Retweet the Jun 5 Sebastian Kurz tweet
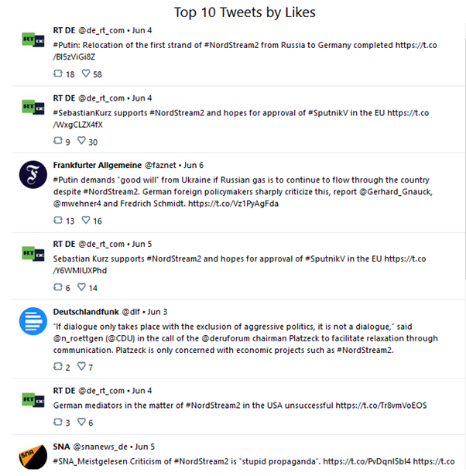The image size is (466, 476). tap(58, 287)
